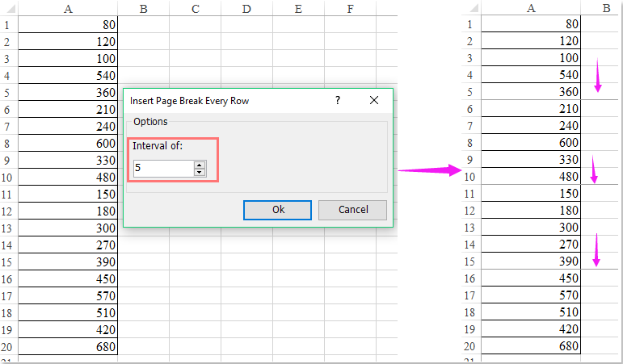Image resolution: width=623 pixels, height=364 pixels.
Task: Select row 1 header in left sheet
Action: click(x=8, y=25)
